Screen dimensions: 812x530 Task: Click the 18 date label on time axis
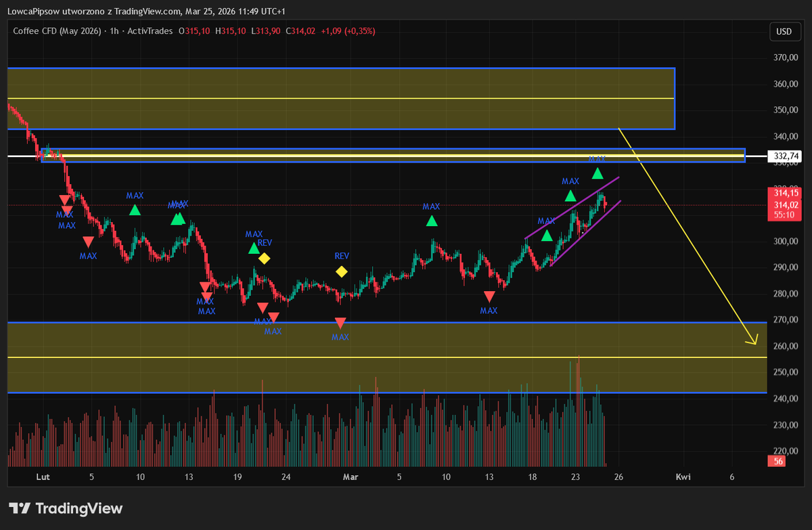[x=533, y=477]
